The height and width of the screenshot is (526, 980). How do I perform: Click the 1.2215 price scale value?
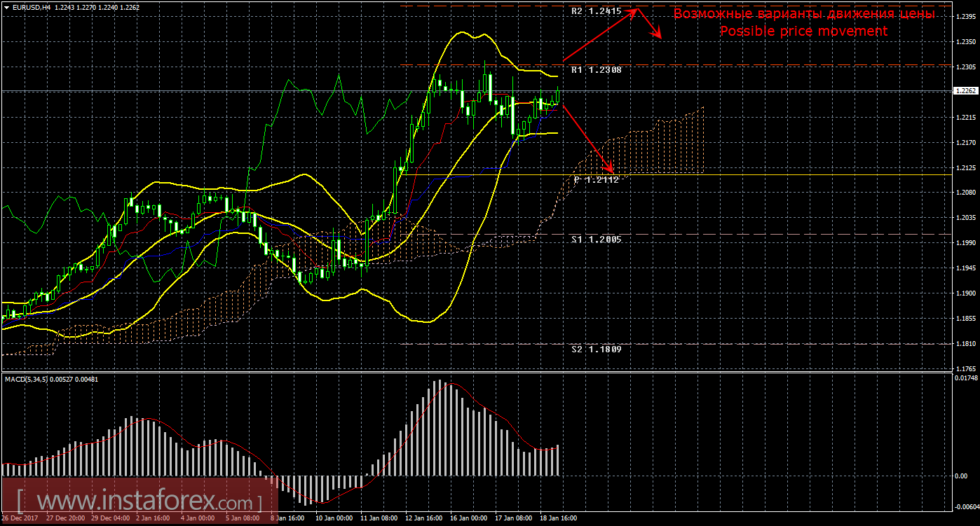click(966, 118)
